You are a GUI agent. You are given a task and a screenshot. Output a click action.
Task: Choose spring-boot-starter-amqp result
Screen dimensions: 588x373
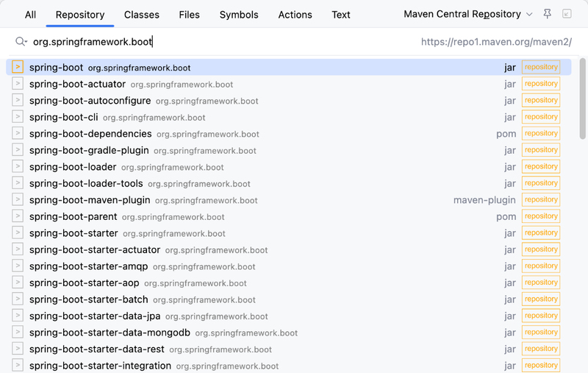(88, 266)
